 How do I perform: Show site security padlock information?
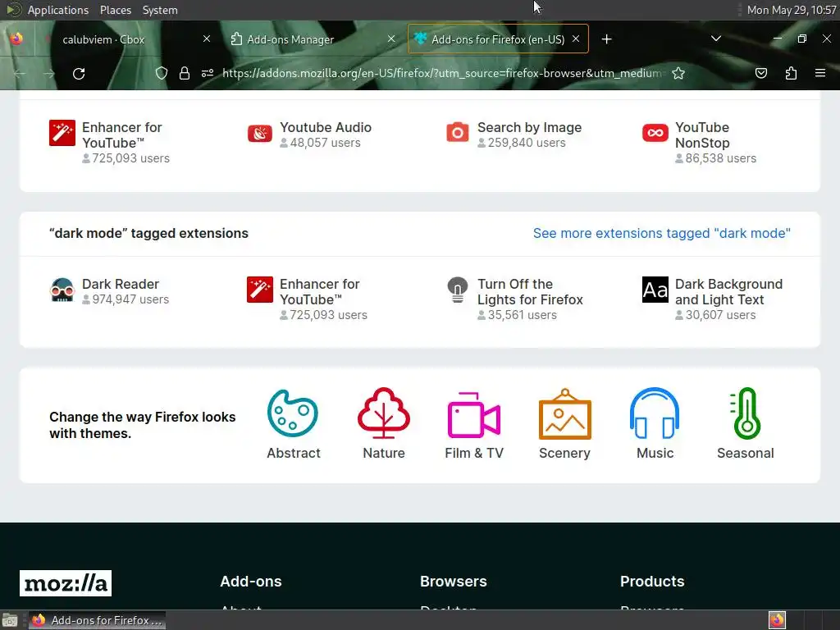(x=185, y=73)
